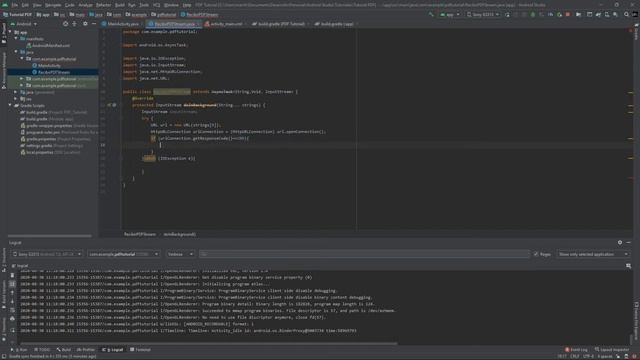Open the Show only selected application dropdown
This screenshot has width=640, height=360.
click(593, 254)
